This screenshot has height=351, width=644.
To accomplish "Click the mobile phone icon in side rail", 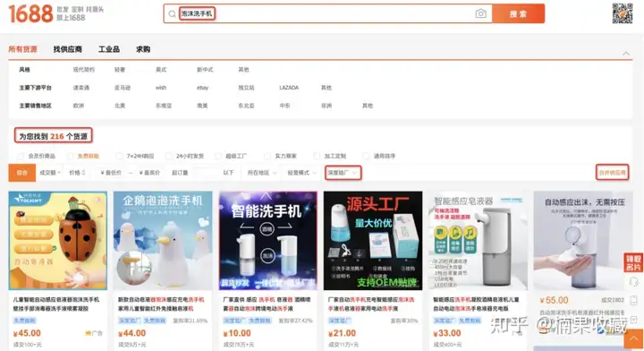I will 634,301.
